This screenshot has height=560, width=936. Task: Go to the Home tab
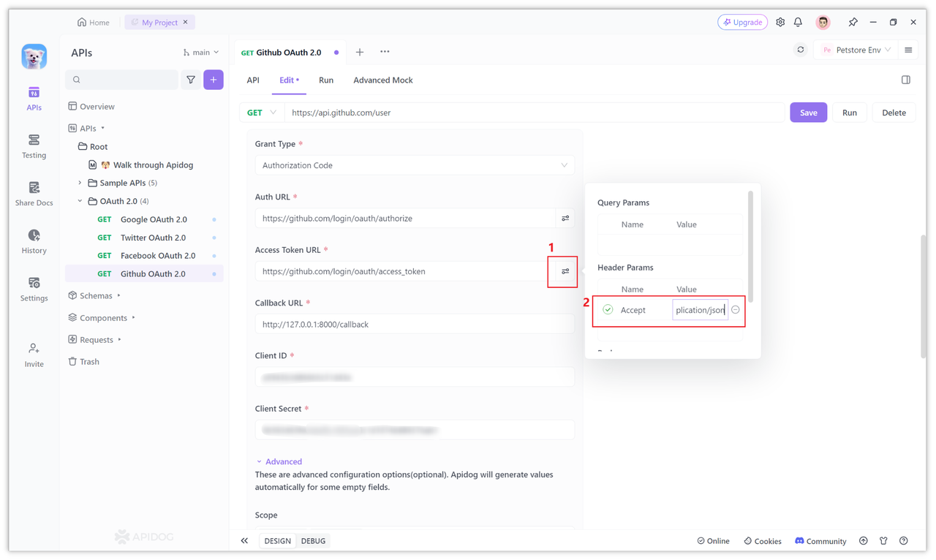point(94,22)
